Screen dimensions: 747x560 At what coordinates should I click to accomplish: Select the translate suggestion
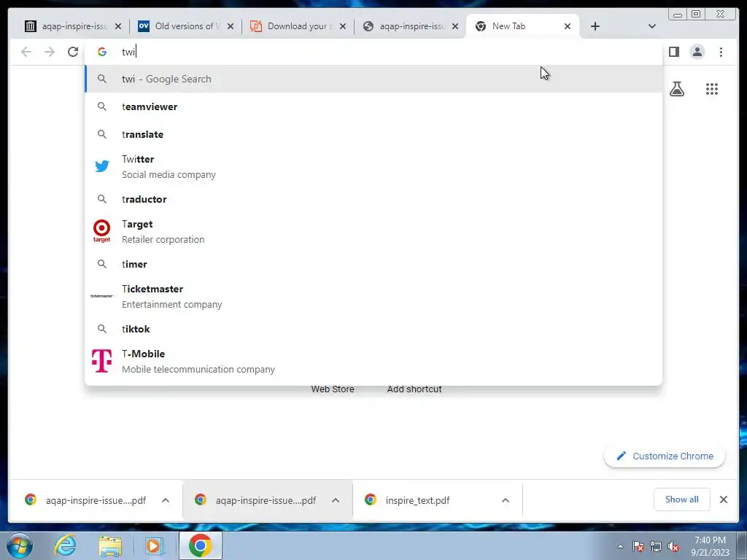tap(373, 134)
